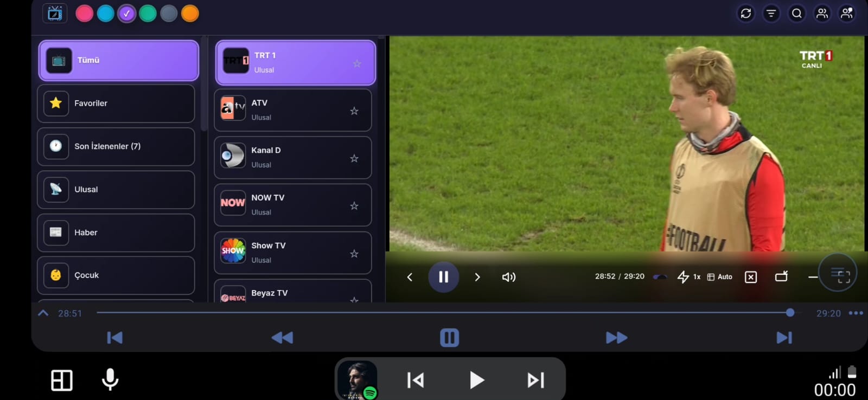Pause playback in the bottom media bar

coord(449,338)
